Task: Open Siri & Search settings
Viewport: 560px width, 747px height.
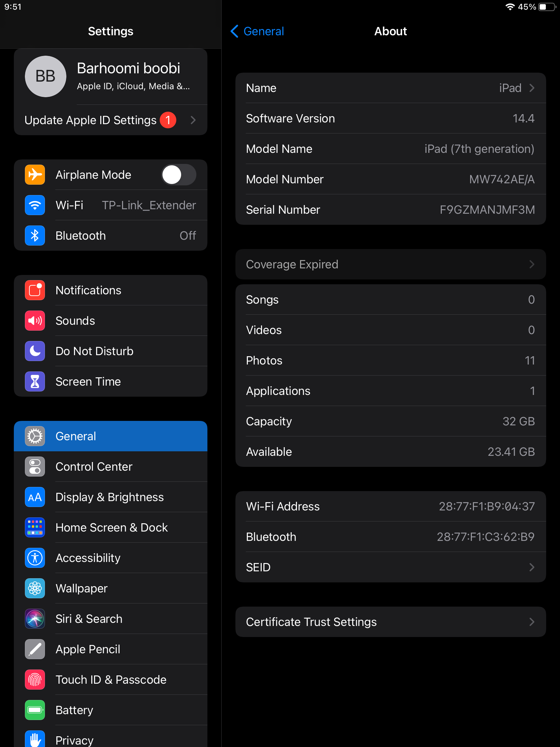Action: [111, 619]
